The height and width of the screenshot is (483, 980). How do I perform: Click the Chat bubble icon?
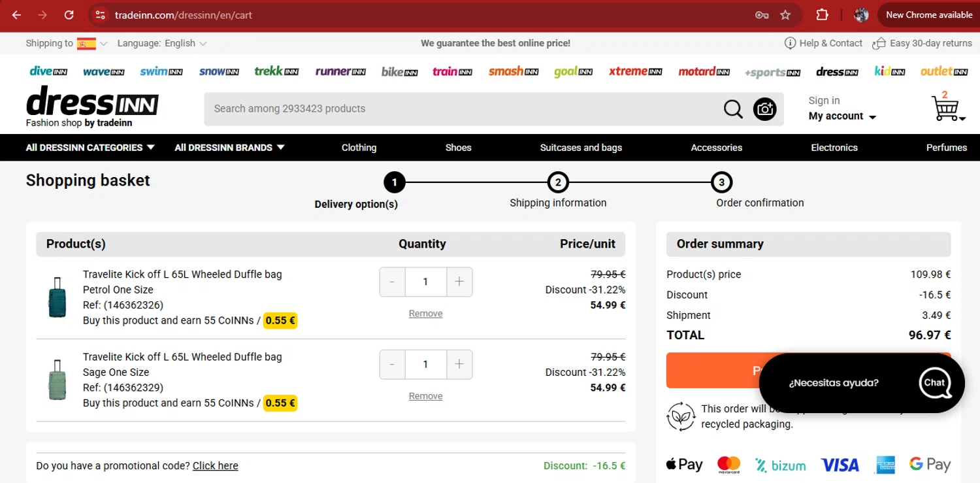pos(934,383)
